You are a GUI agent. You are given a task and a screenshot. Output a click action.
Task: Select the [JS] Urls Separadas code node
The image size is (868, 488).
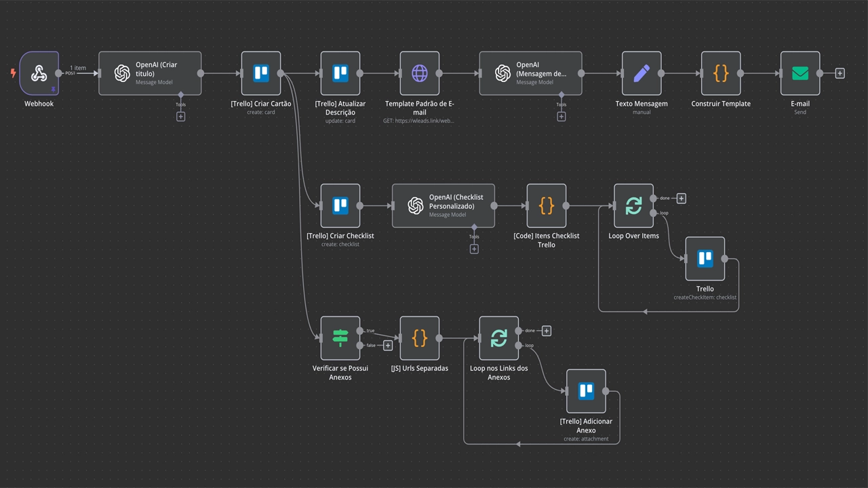(x=420, y=338)
